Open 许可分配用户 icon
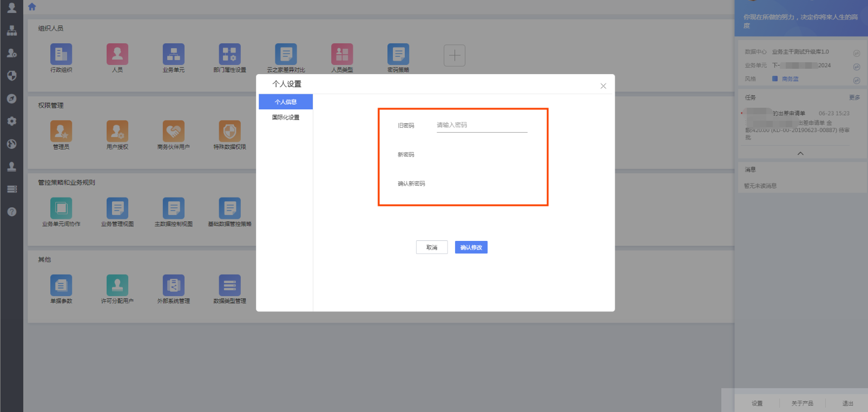 (x=117, y=285)
